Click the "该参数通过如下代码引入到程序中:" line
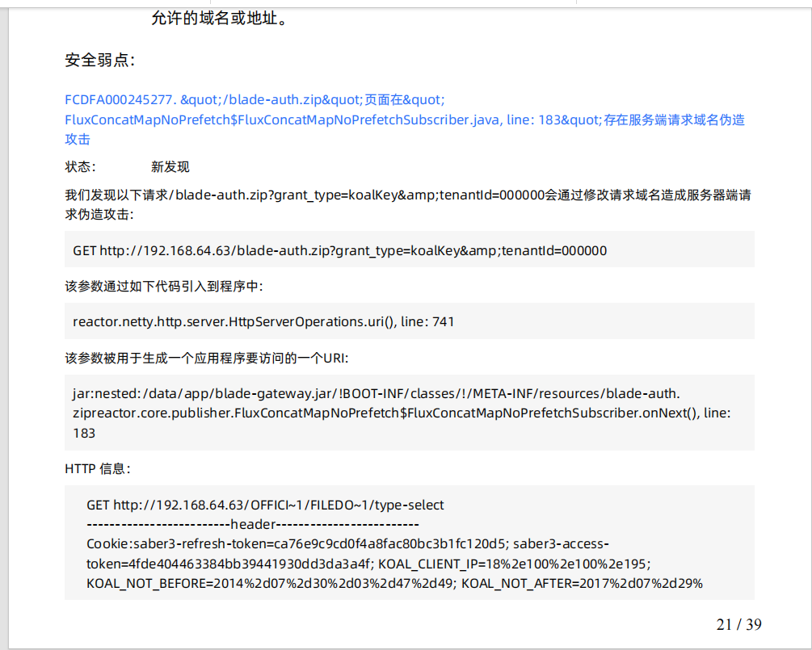This screenshot has height=650, width=812. click(164, 287)
